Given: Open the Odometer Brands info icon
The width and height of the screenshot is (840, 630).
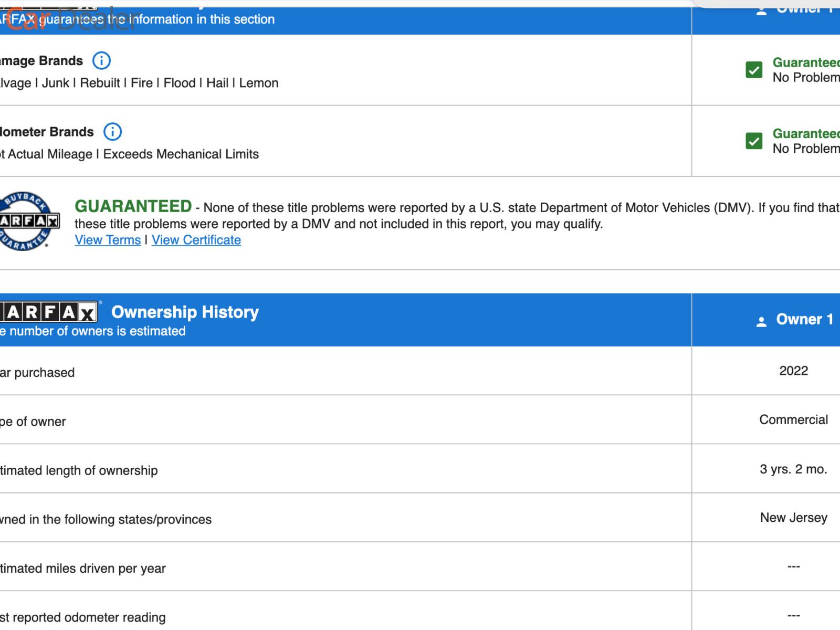Looking at the screenshot, I should (x=112, y=132).
